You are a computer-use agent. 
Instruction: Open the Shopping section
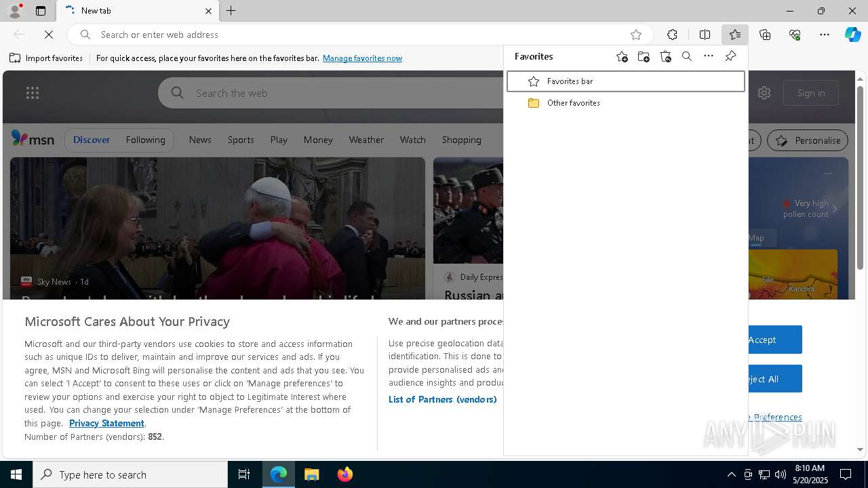(x=461, y=140)
